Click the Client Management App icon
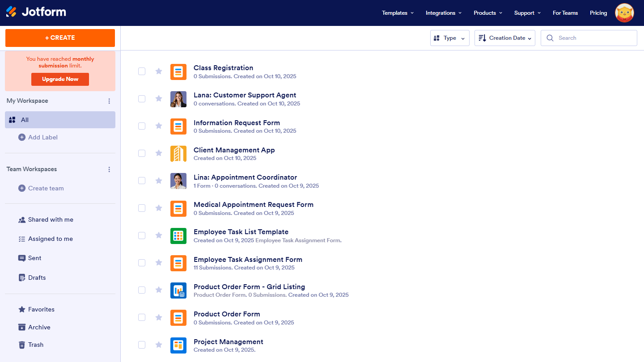Screen dimensions: 644x362 click(x=178, y=154)
